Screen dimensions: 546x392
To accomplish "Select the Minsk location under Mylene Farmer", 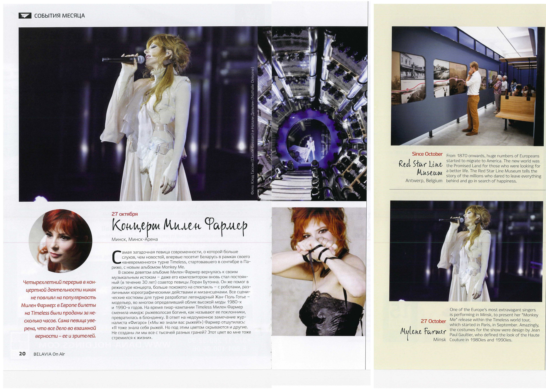I will pos(440,340).
